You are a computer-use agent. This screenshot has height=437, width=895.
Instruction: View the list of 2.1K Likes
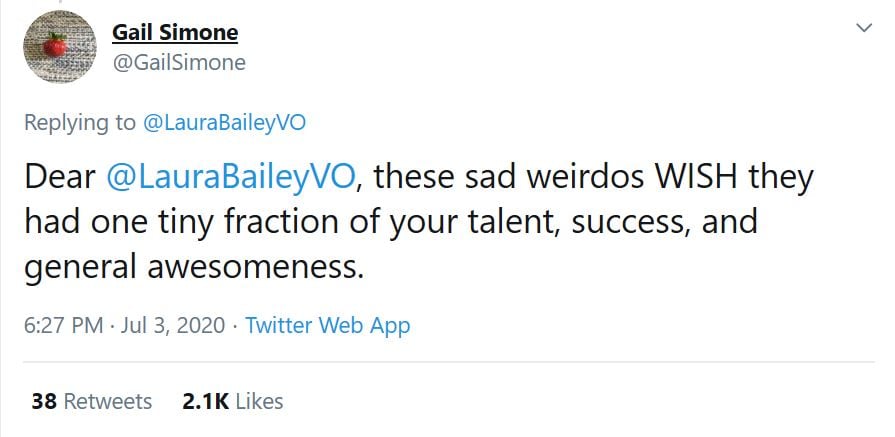(x=233, y=401)
